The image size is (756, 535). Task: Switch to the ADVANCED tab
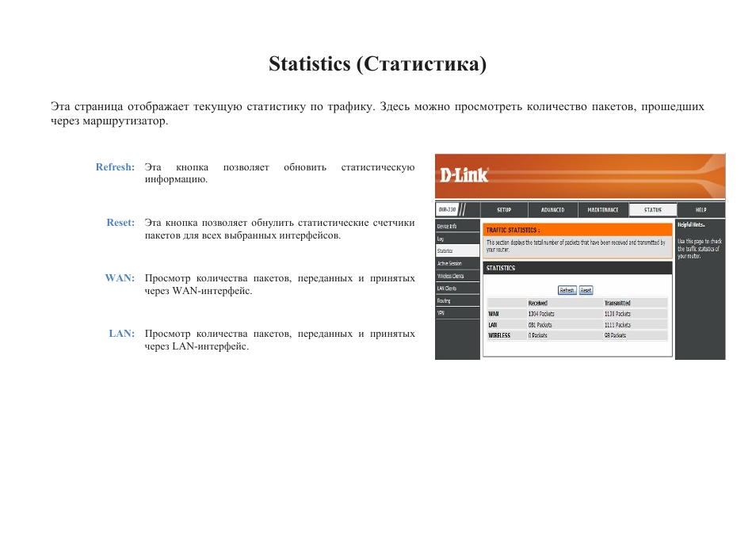552,210
